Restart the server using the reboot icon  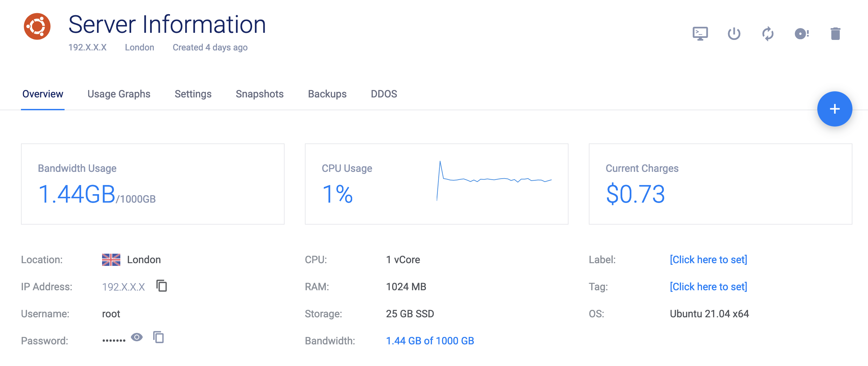click(x=768, y=33)
